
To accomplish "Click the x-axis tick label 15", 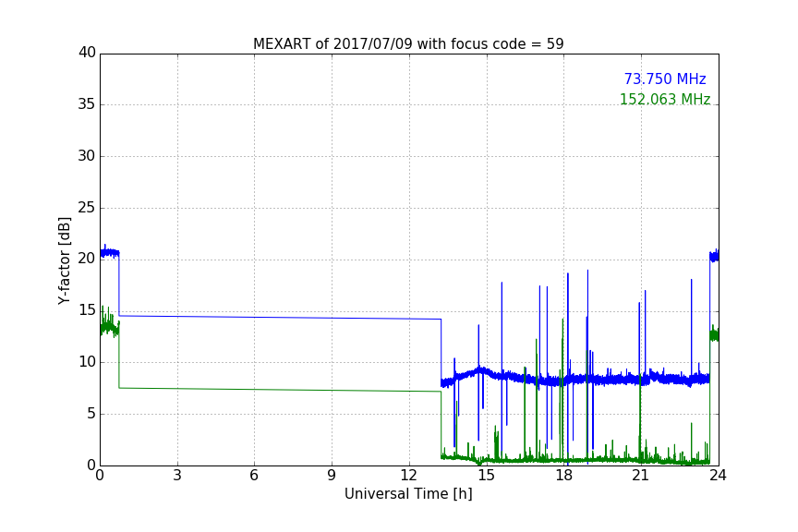I will click(487, 476).
